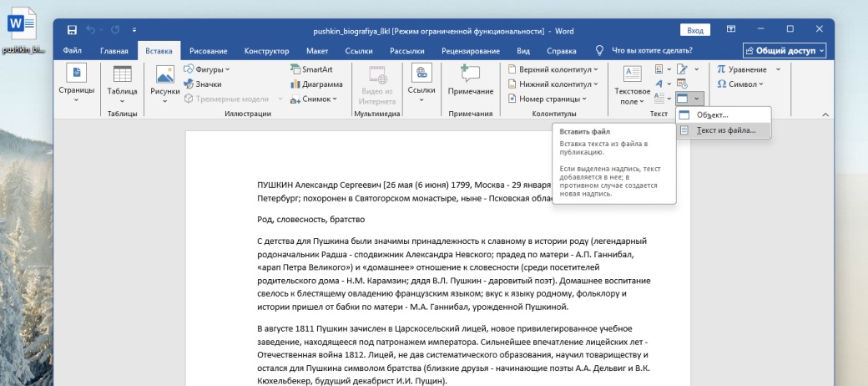Collapse the ribbon with the chevron
868x386 pixels.
click(x=825, y=114)
